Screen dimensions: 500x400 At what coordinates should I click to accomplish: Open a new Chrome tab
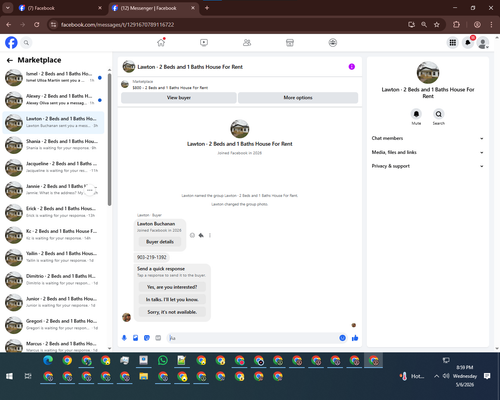[207, 8]
